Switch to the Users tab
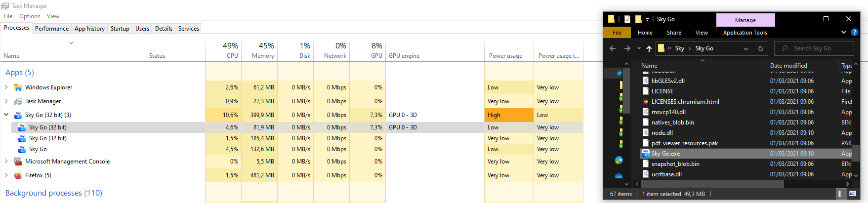The height and width of the screenshot is (203, 868). (x=142, y=29)
